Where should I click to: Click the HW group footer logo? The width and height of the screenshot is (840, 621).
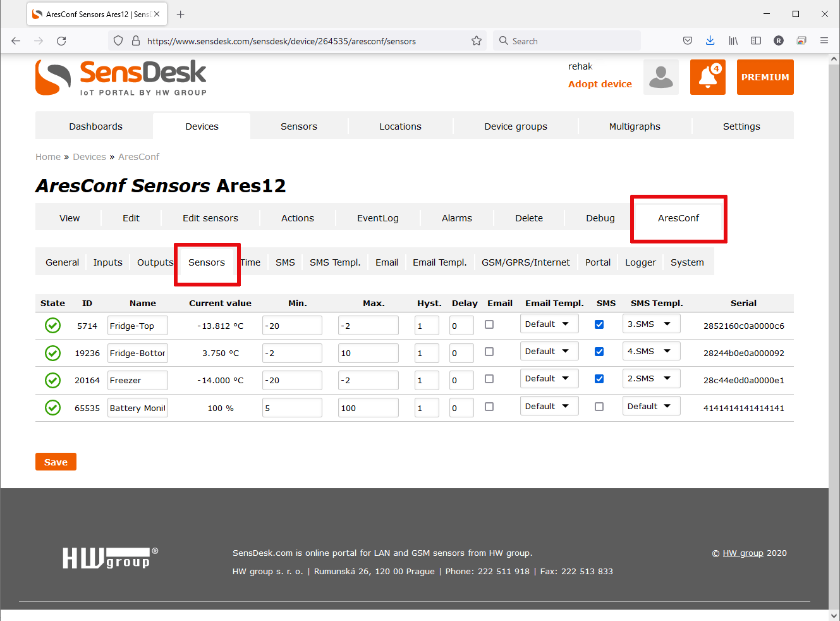(110, 558)
